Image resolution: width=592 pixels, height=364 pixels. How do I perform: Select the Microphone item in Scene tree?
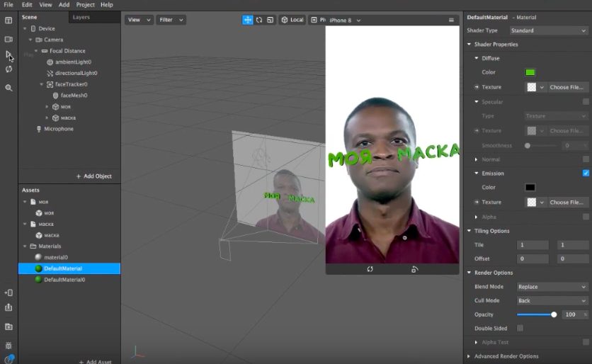click(x=59, y=129)
